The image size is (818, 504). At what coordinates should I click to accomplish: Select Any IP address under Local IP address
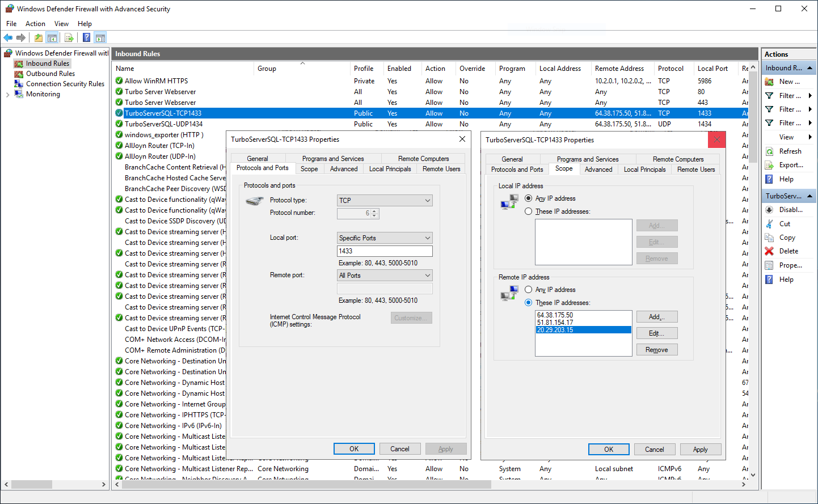(529, 198)
